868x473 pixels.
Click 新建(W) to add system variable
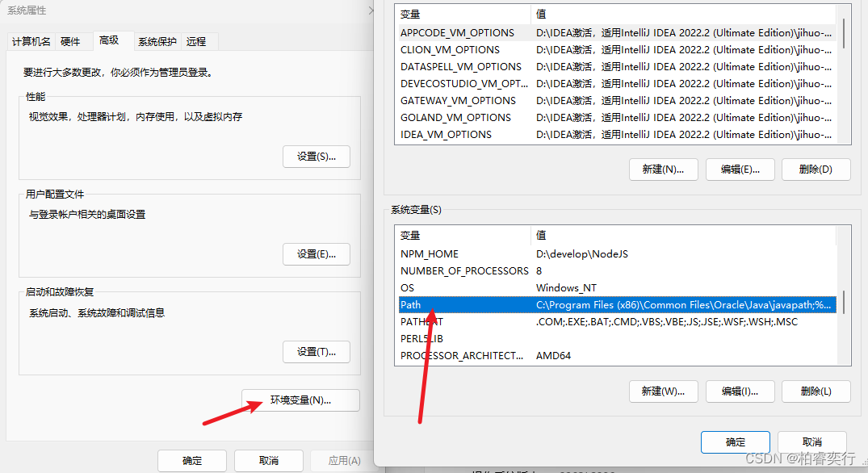coord(663,391)
